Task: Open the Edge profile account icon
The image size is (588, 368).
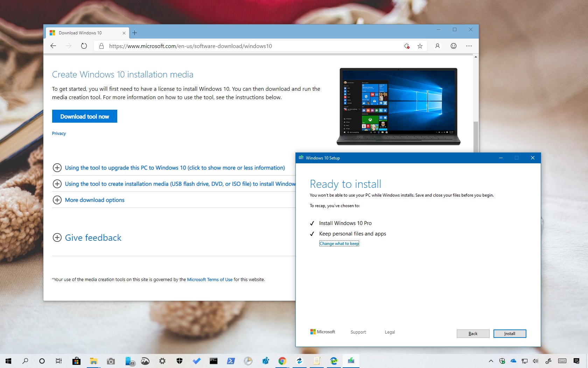Action: (x=437, y=46)
